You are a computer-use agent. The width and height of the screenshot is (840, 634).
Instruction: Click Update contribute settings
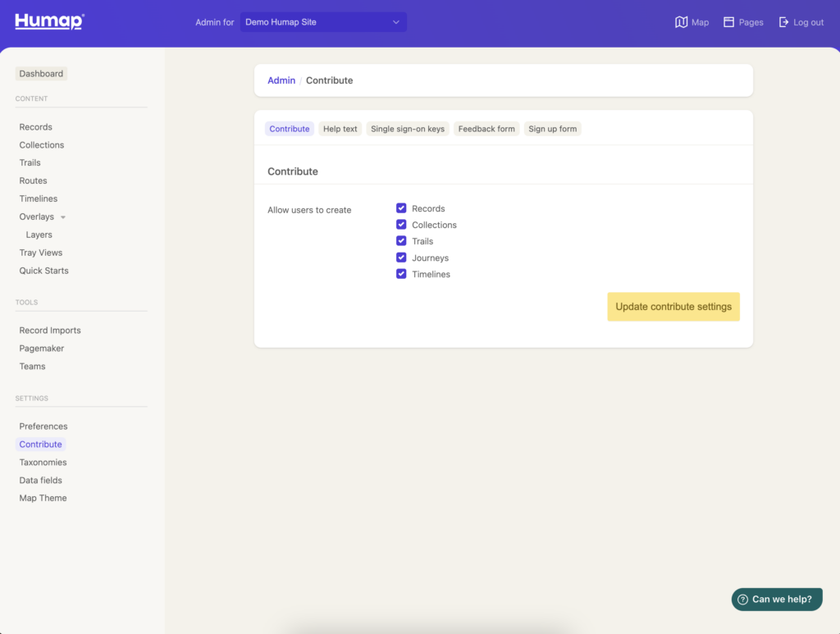coord(673,306)
